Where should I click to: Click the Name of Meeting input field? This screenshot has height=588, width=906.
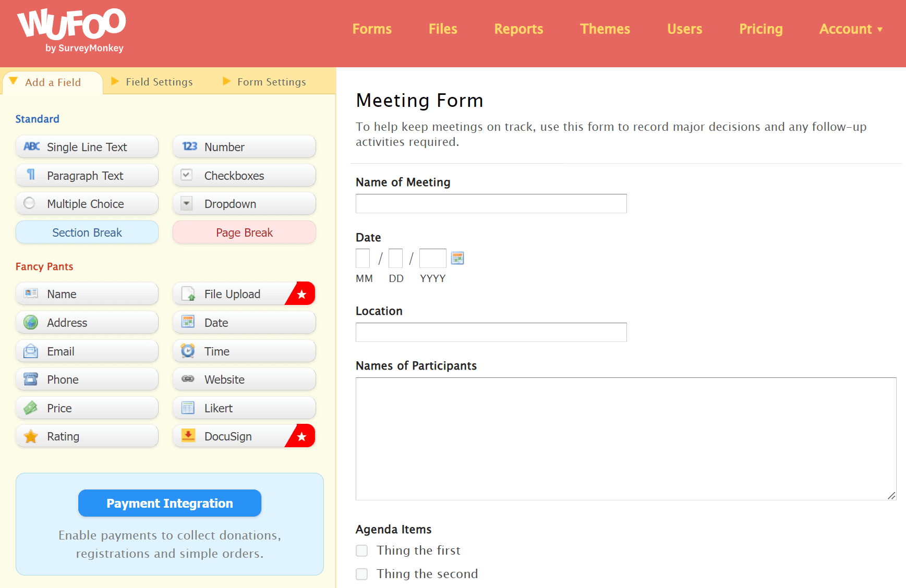pos(490,203)
